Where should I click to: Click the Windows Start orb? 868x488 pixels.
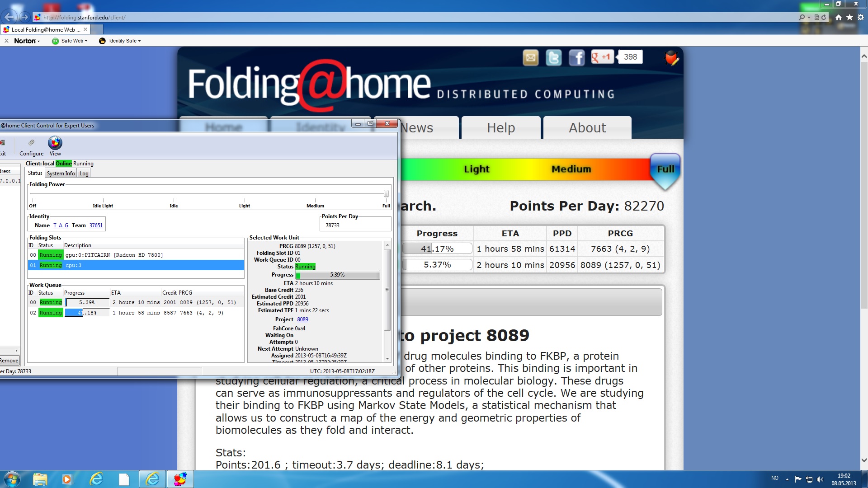tap(12, 479)
